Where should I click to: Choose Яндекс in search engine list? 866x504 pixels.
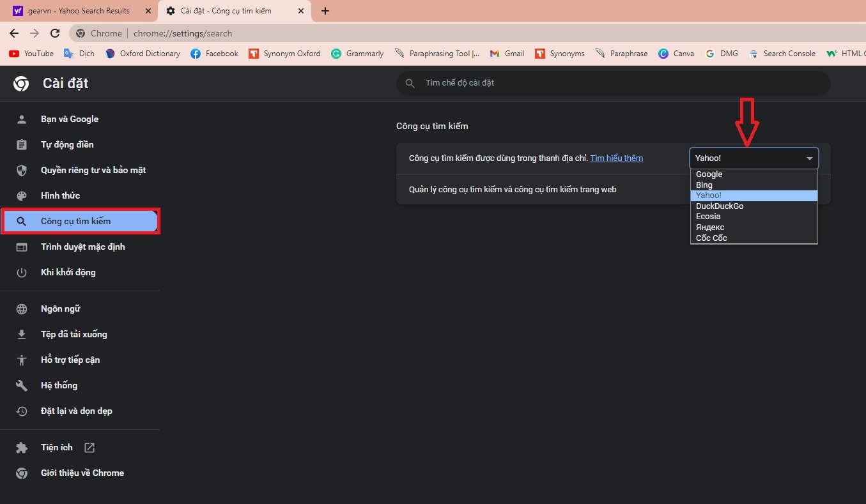coord(754,227)
